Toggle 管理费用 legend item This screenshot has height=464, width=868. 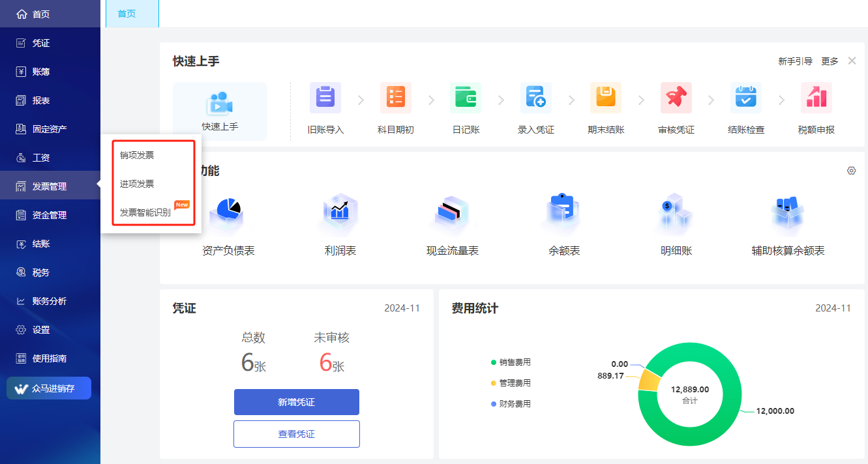(511, 383)
